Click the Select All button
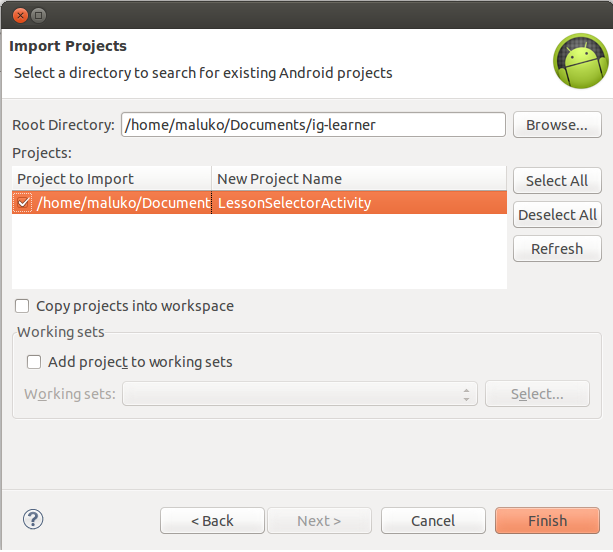Image resolution: width=613 pixels, height=552 pixels. [x=557, y=181]
